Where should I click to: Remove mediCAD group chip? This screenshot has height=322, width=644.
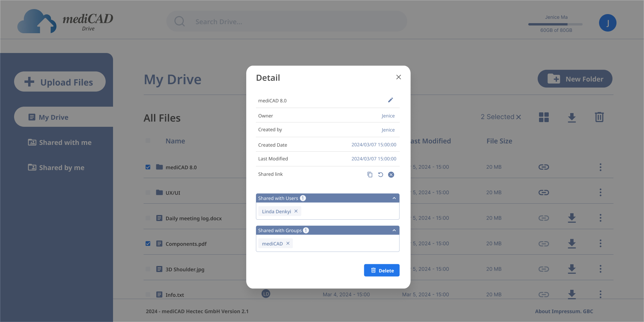pyautogui.click(x=288, y=243)
